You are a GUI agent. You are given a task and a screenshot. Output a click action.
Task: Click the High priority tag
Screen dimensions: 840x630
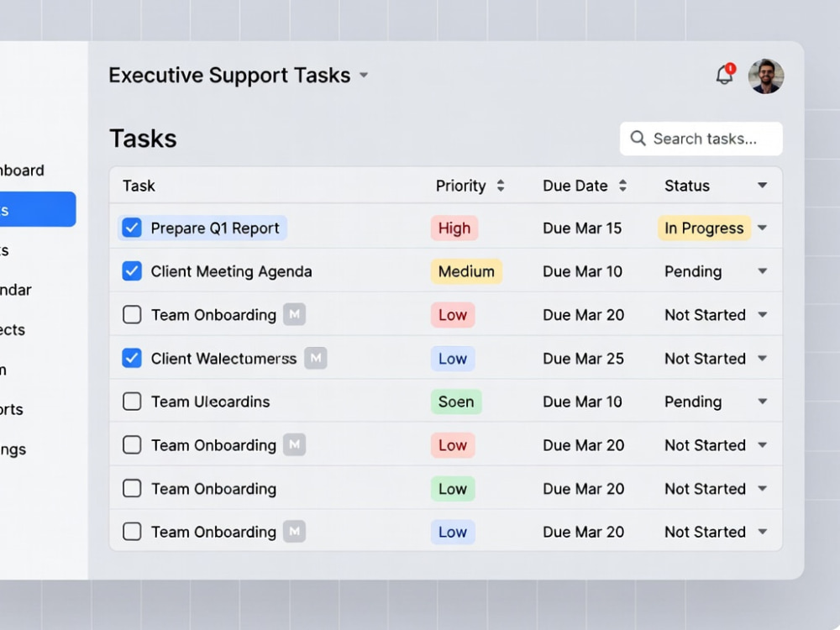tap(454, 228)
